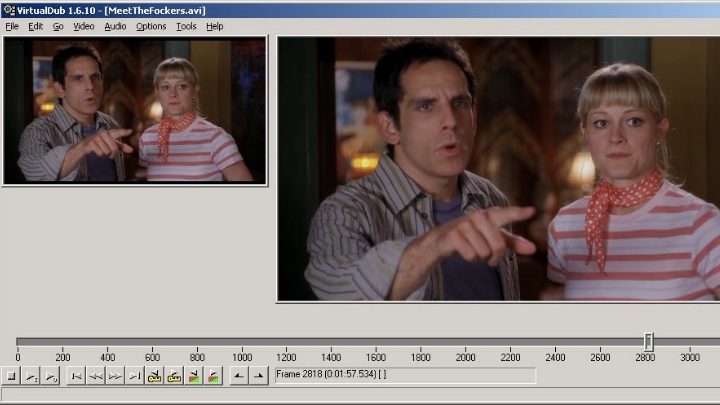Set selection start mark-in

[x=239, y=376]
